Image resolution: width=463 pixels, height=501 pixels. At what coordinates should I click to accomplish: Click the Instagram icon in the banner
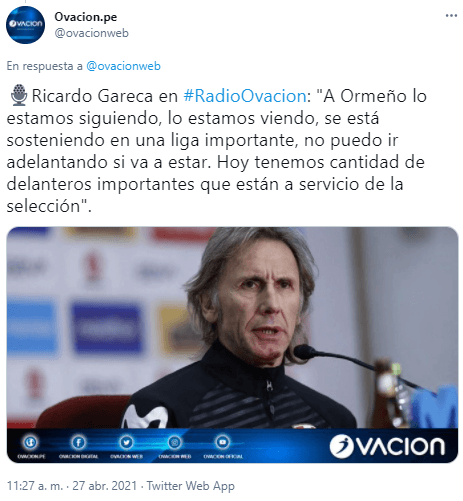point(174,442)
